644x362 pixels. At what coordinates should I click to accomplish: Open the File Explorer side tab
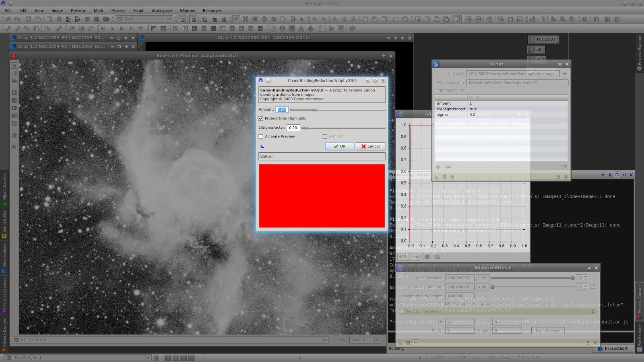pos(640,337)
